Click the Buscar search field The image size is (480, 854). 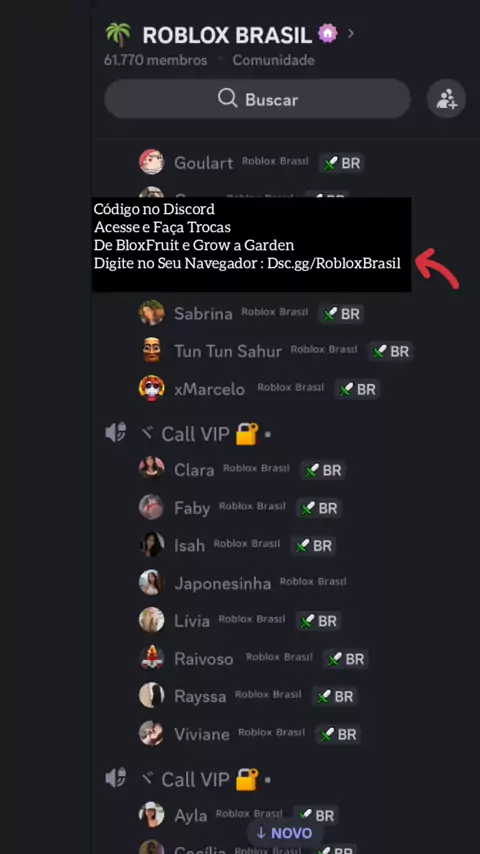point(257,99)
